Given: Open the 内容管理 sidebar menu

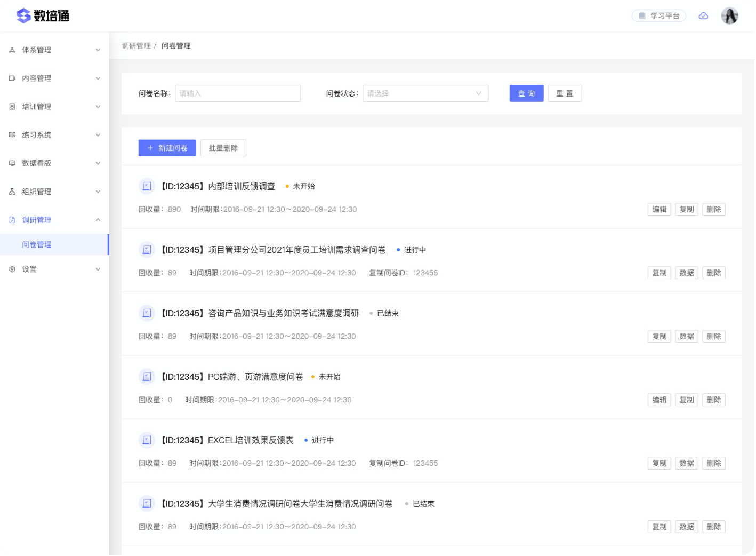Looking at the screenshot, I should coord(37,78).
